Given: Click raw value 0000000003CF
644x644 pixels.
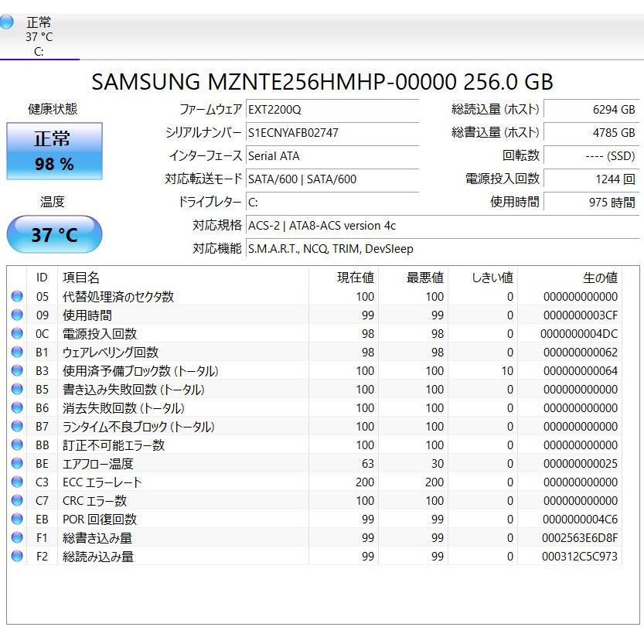Looking at the screenshot, I should (x=581, y=315).
